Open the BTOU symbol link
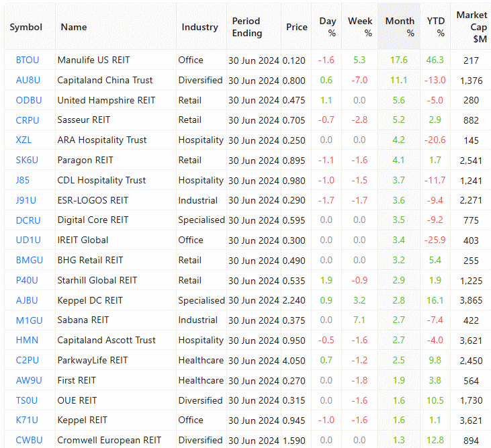The width and height of the screenshot is (491, 448). [x=28, y=60]
